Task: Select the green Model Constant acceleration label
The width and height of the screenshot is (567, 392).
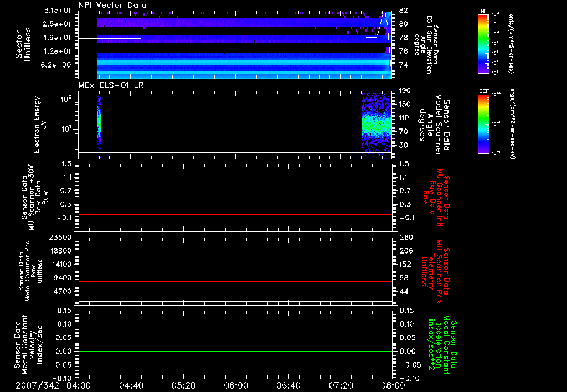Action: pos(442,345)
